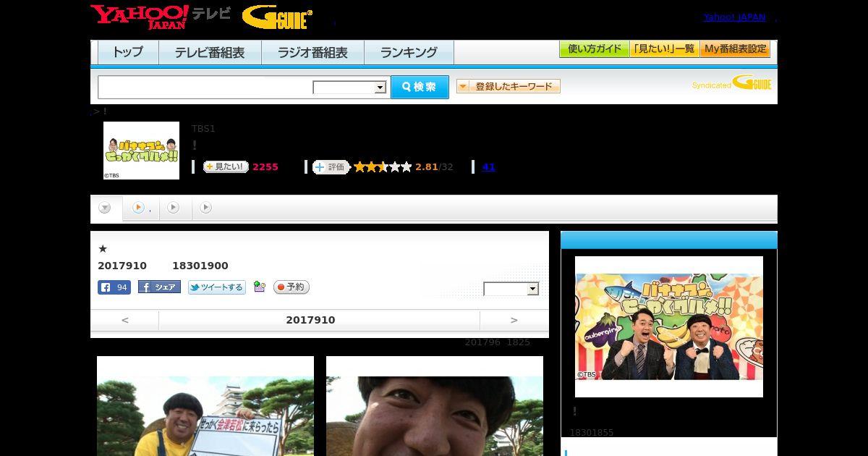Open the ランキング tab
Image resolution: width=868 pixels, height=456 pixels.
tap(409, 53)
